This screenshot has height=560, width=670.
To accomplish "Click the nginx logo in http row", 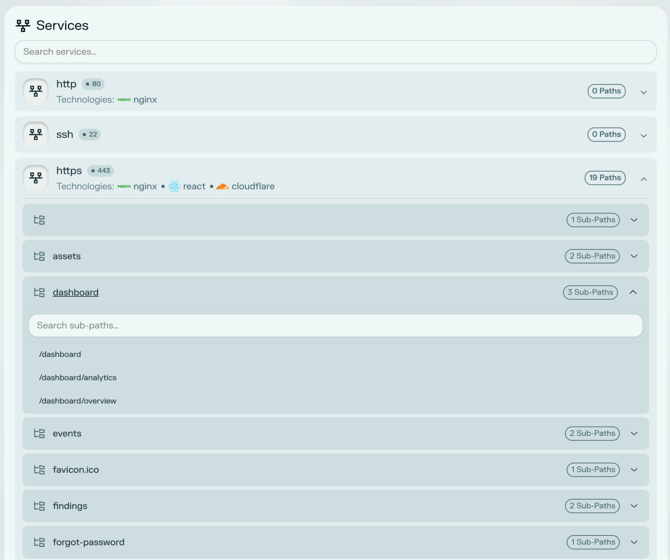I will tap(124, 100).
